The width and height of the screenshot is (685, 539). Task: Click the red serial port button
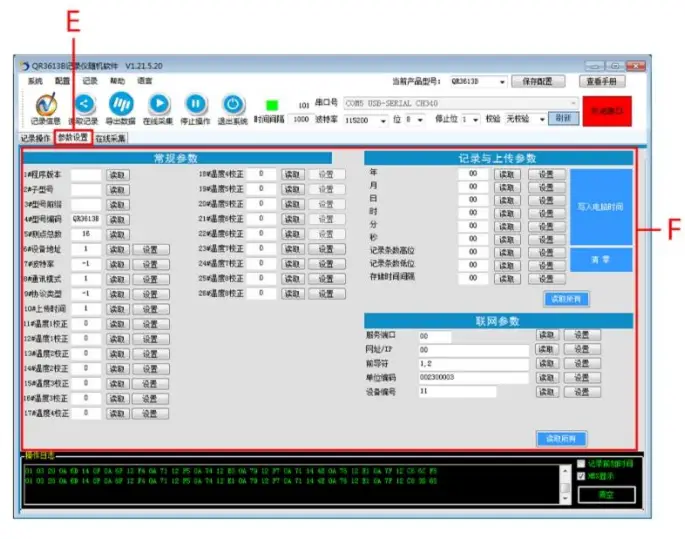click(607, 111)
